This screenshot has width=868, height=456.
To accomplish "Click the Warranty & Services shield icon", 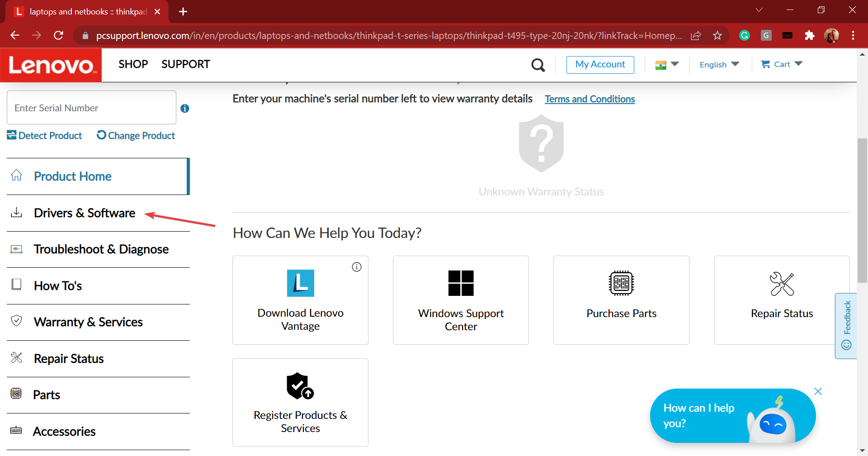I will pyautogui.click(x=17, y=321).
